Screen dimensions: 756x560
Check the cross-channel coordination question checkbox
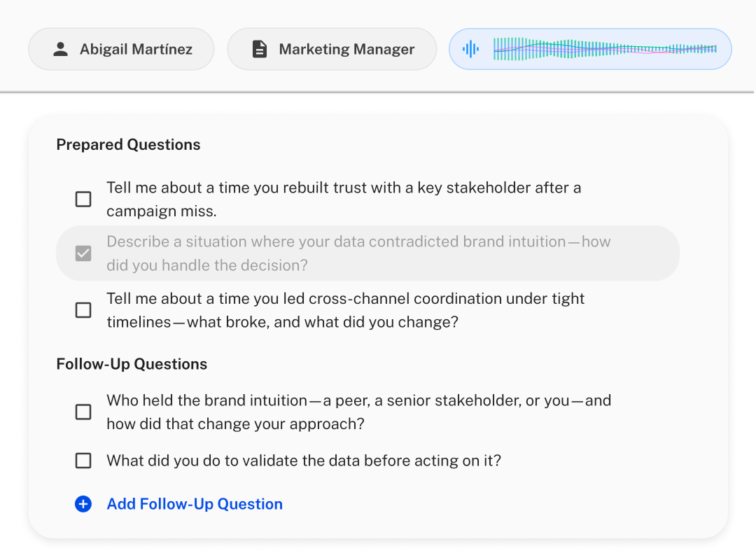coord(83,310)
